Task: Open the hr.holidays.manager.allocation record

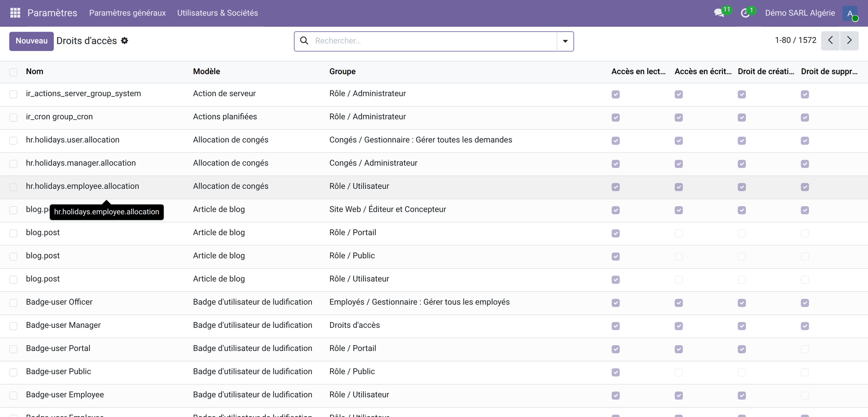Action: coord(80,163)
